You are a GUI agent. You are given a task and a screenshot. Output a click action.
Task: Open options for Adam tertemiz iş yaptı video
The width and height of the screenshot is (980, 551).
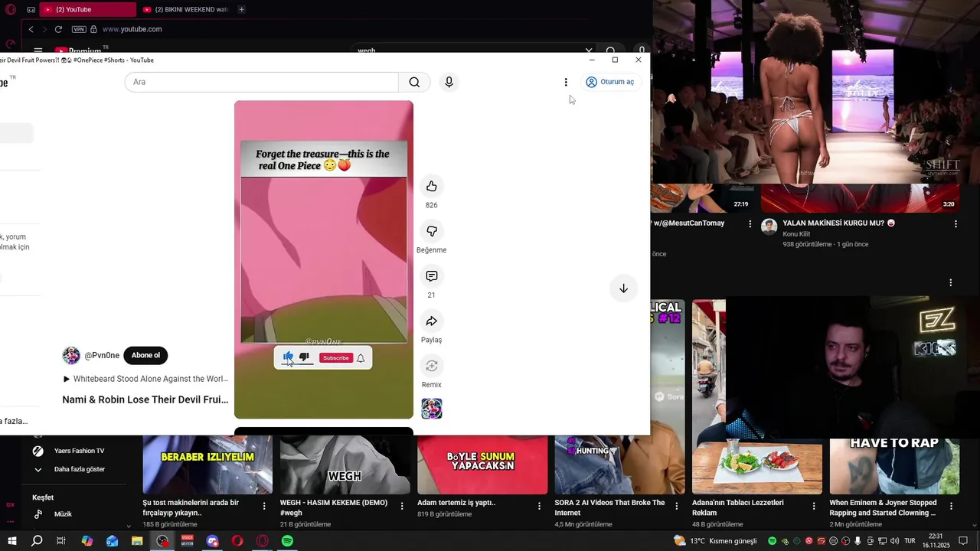pyautogui.click(x=539, y=506)
